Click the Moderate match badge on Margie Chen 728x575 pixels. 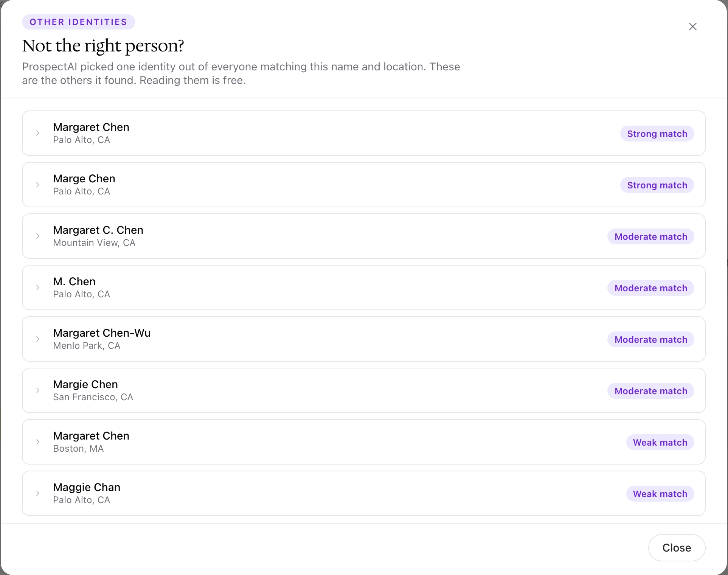[x=651, y=391]
